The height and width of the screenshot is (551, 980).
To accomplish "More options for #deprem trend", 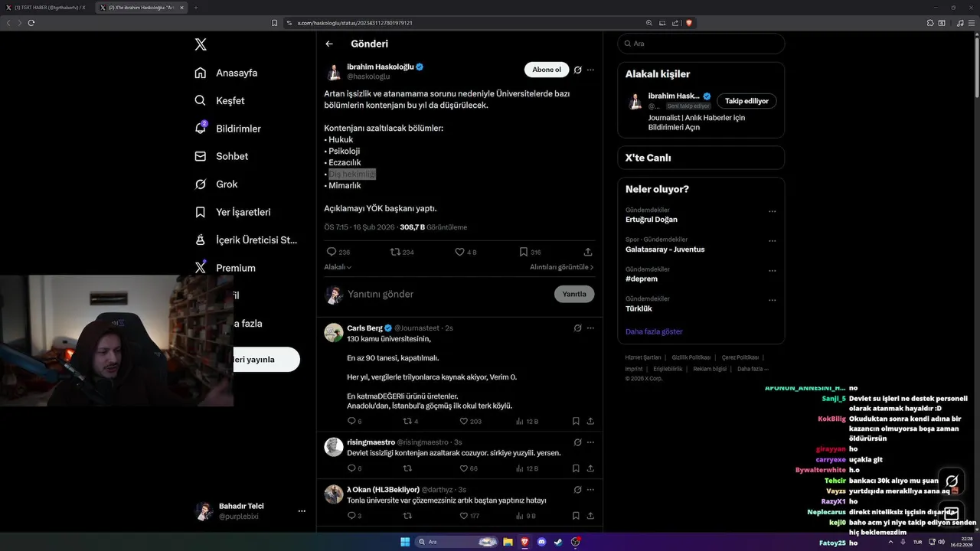I will (x=772, y=270).
